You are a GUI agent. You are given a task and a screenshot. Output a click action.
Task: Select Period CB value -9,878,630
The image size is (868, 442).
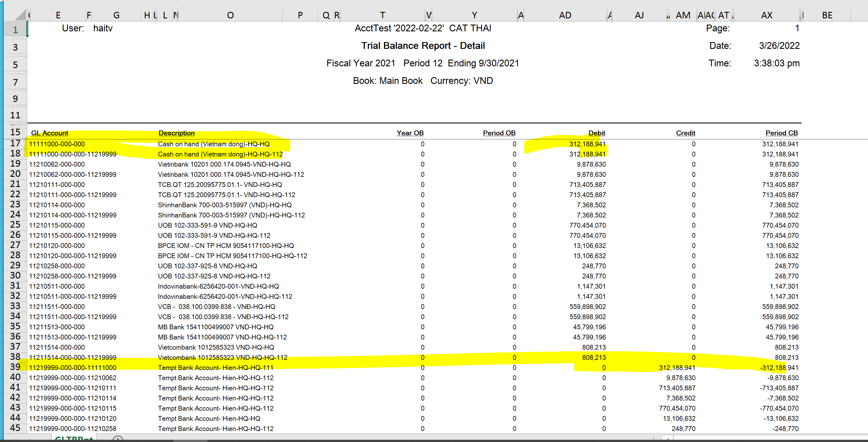[x=783, y=378]
